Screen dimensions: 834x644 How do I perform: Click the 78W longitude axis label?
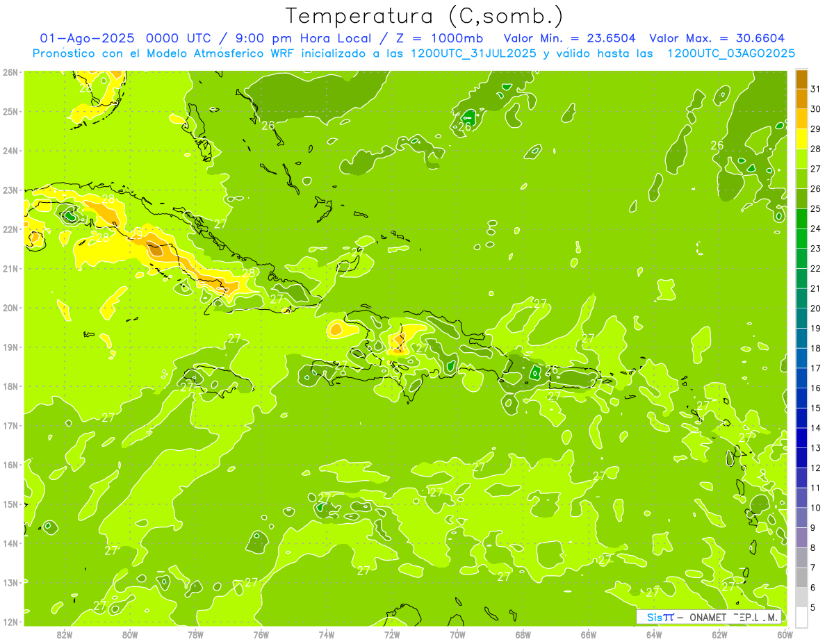[195, 635]
